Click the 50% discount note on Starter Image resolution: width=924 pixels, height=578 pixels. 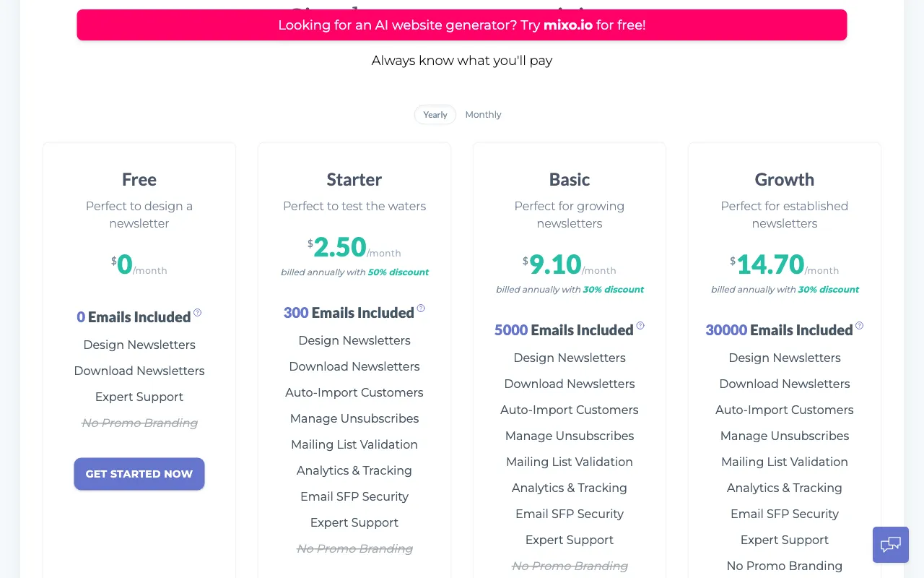[x=398, y=272]
